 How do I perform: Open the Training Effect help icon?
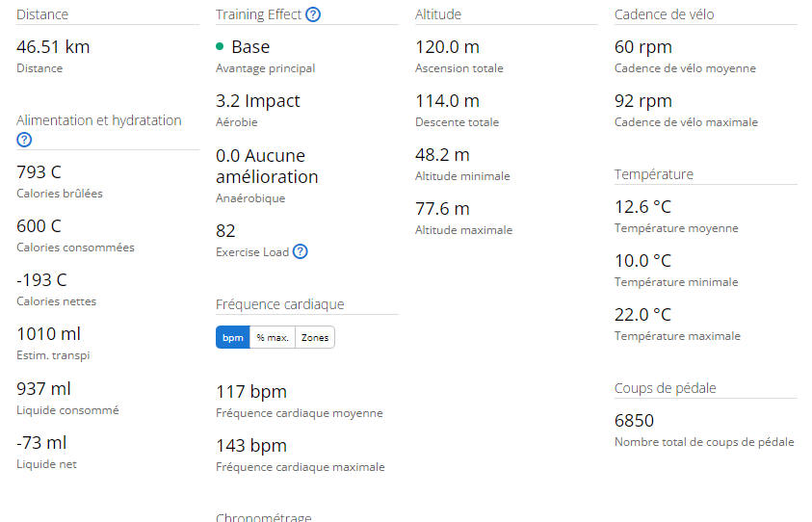[x=313, y=14]
